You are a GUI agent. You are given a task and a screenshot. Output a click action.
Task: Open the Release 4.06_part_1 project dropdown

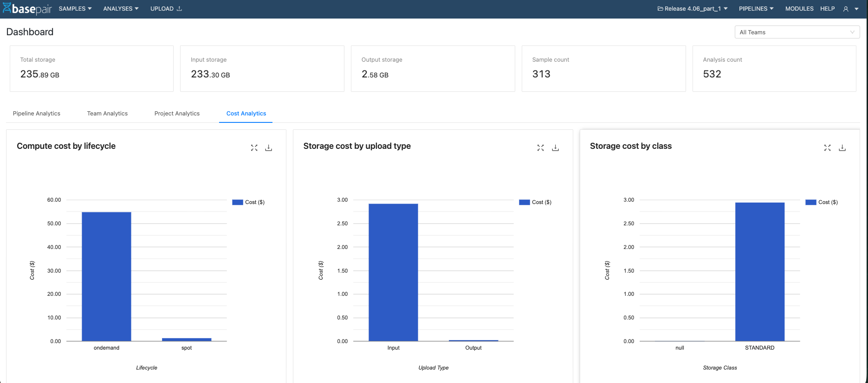coord(692,9)
